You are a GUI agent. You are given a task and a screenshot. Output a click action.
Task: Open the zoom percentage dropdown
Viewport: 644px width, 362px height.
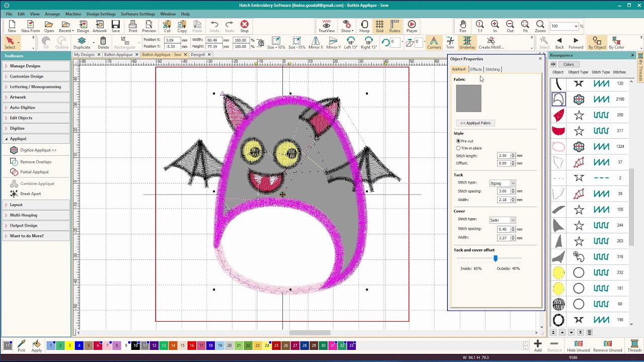576,26
